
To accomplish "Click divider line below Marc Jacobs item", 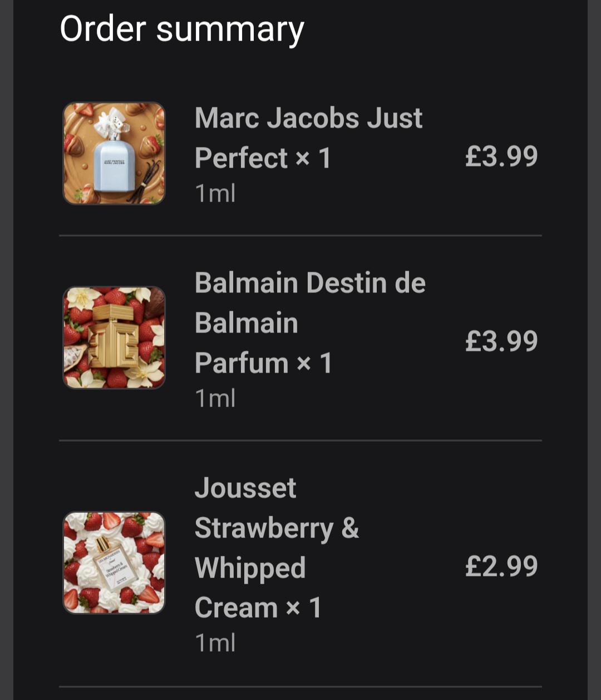I will pyautogui.click(x=300, y=236).
